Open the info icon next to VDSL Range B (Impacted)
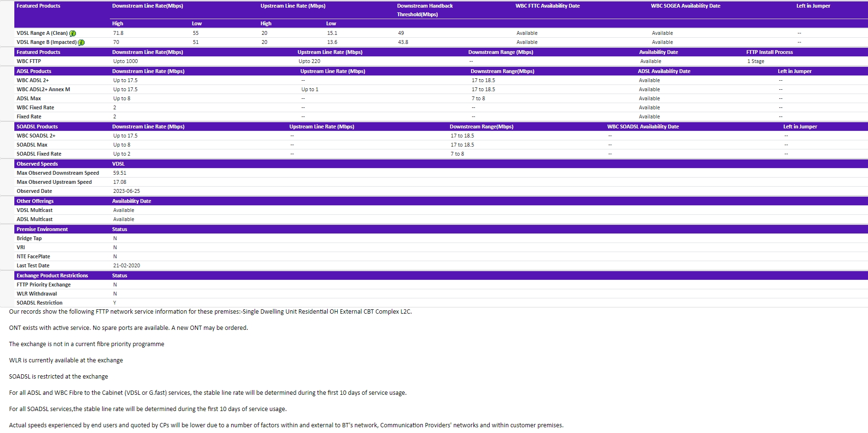 tap(81, 42)
